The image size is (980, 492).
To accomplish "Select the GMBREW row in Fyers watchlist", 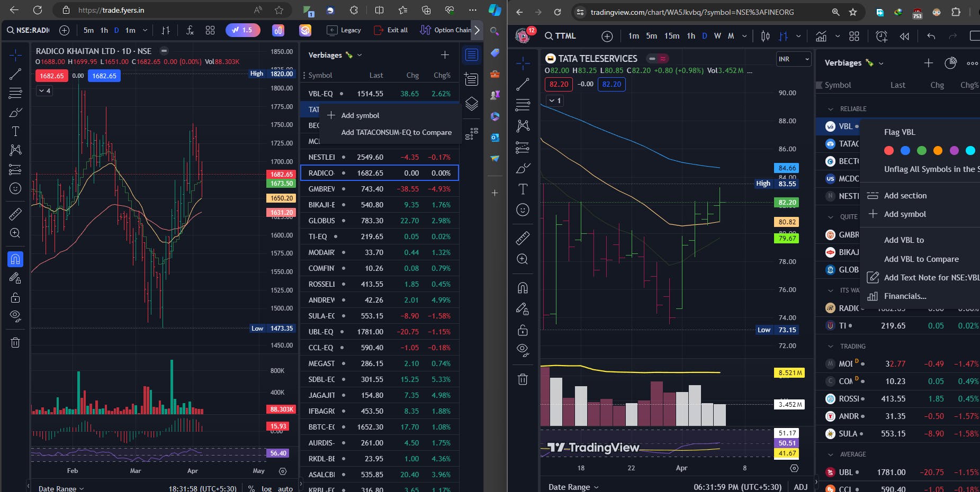I will [379, 189].
